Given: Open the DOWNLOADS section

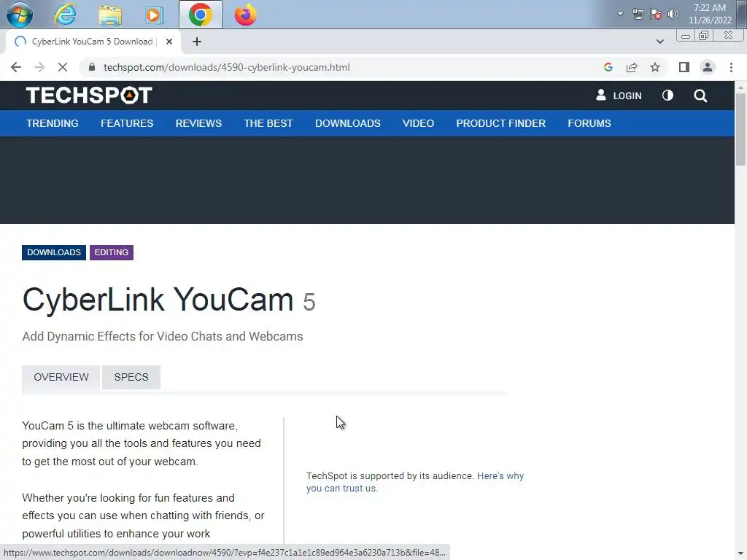Looking at the screenshot, I should coord(348,123).
